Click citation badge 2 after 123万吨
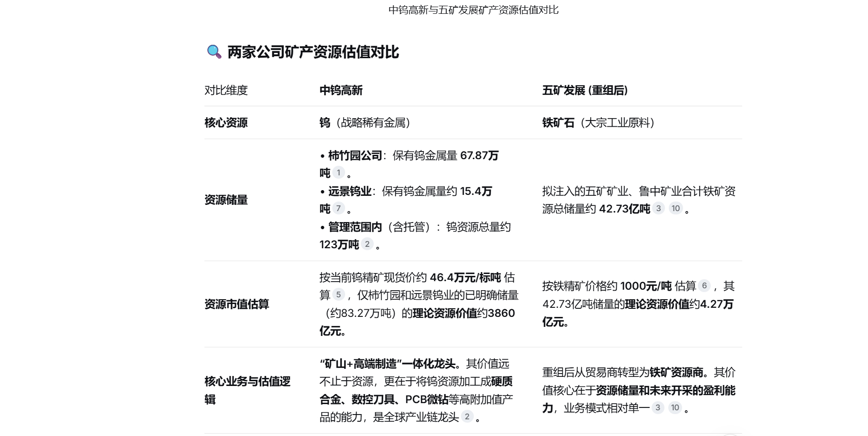The height and width of the screenshot is (436, 868). [367, 244]
